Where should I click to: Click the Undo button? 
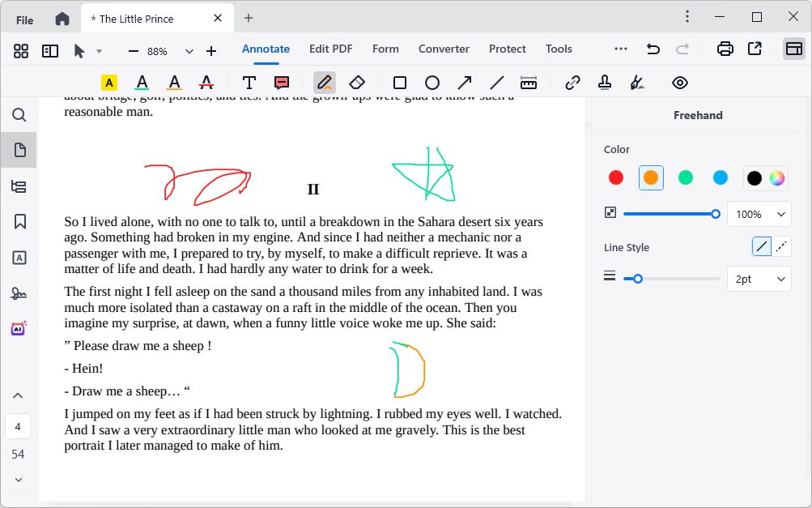(x=653, y=49)
